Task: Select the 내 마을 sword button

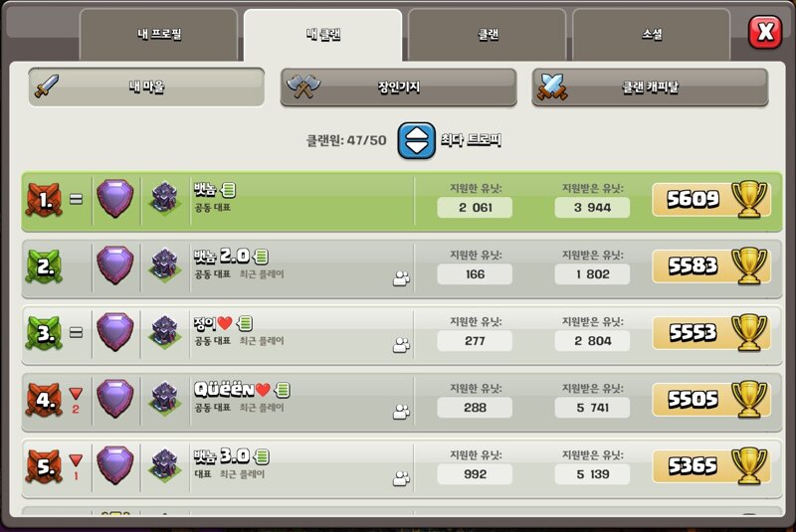Action: 146,88
